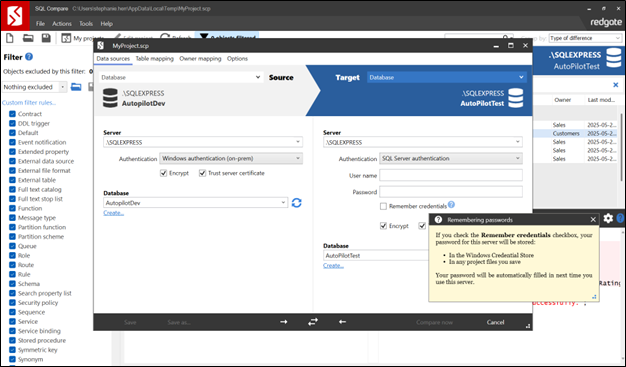Click Owner column header in results

[x=563, y=100]
